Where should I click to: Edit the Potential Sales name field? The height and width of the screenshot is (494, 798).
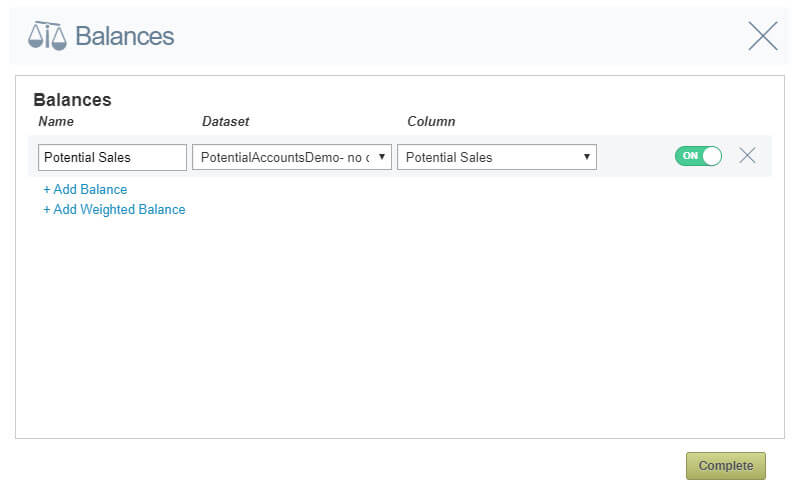click(112, 157)
